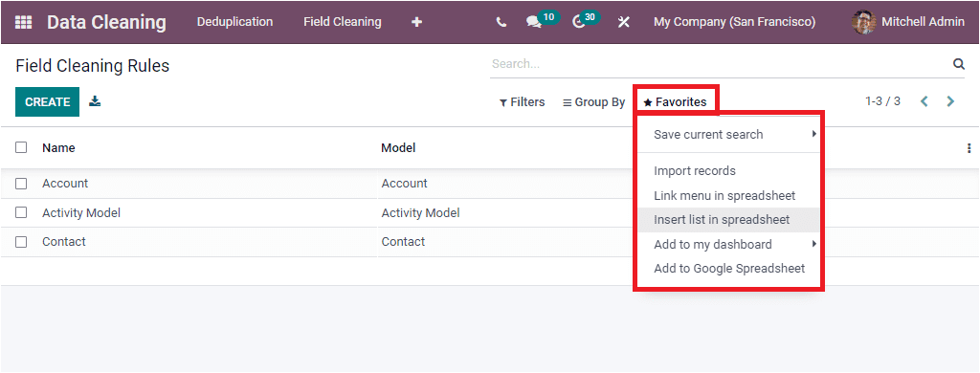The width and height of the screenshot is (980, 373).
Task: Check the Account row checkbox
Action: click(x=21, y=184)
